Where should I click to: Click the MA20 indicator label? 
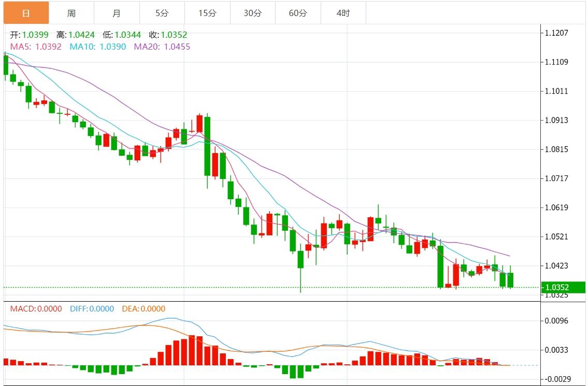pos(162,47)
